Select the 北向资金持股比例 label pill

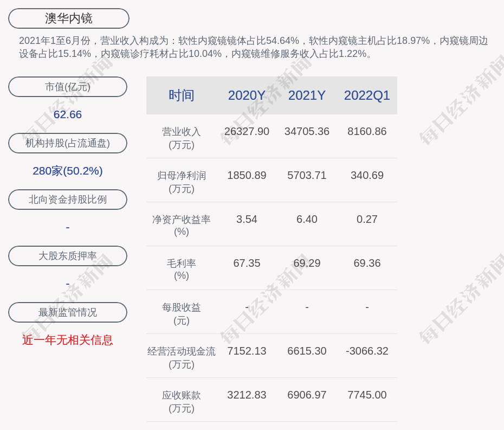click(x=68, y=200)
